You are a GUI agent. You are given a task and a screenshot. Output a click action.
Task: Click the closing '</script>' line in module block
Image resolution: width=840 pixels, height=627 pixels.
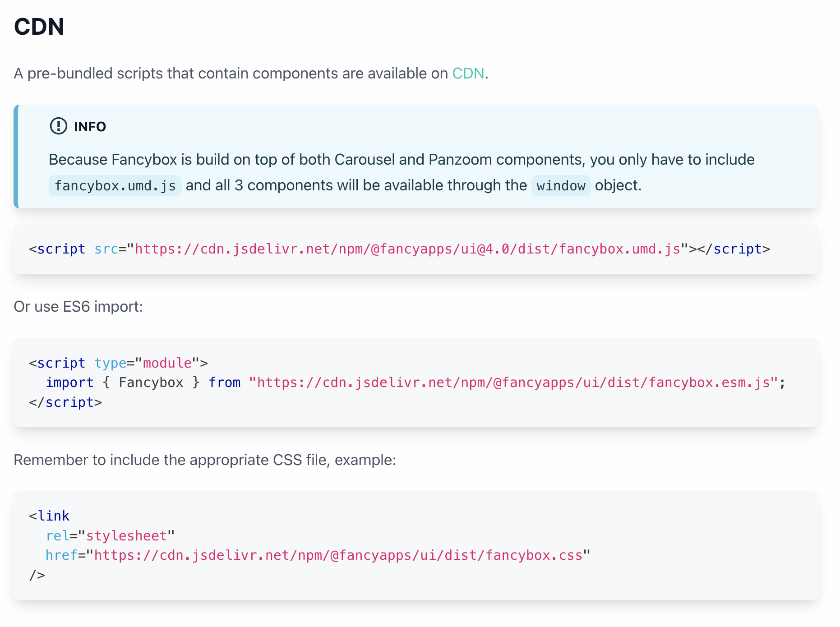pos(65,402)
